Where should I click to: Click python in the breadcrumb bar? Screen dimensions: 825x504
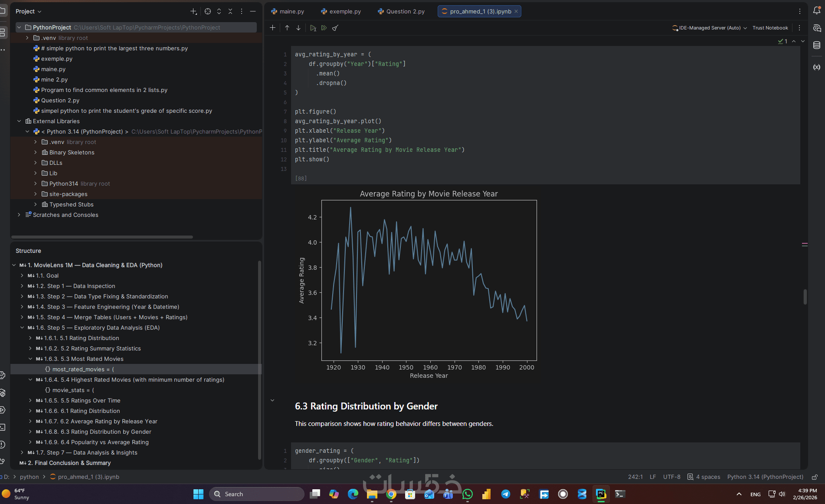pos(29,477)
